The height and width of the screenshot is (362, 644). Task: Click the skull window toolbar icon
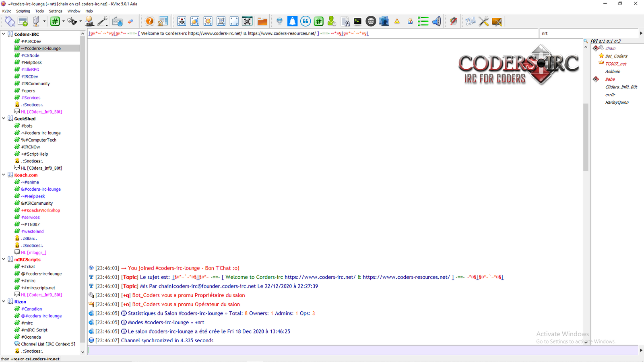(247, 21)
